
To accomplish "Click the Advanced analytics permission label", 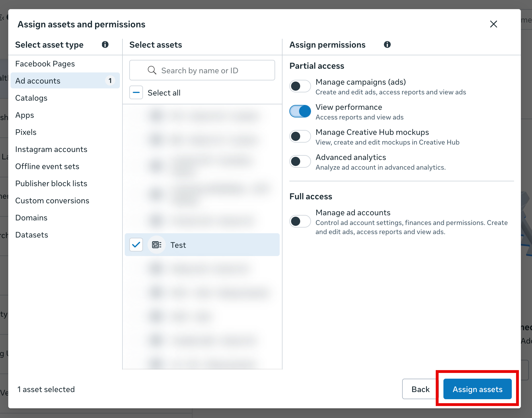I will [351, 157].
